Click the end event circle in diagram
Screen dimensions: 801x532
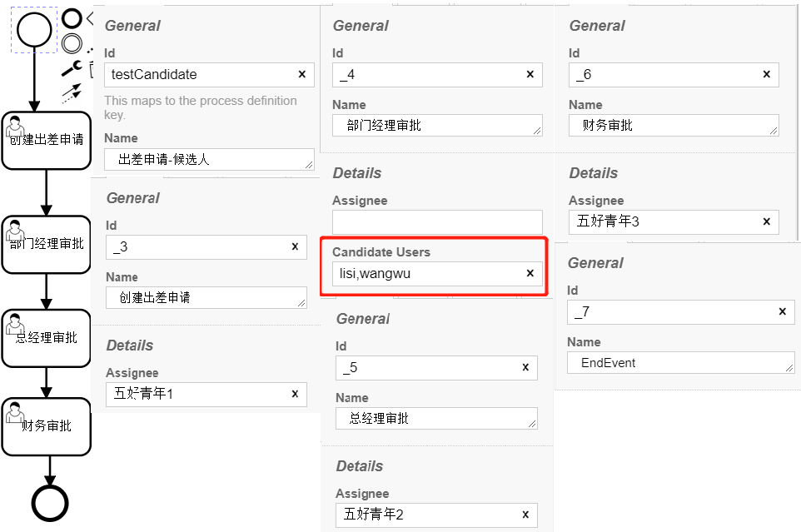(50, 504)
